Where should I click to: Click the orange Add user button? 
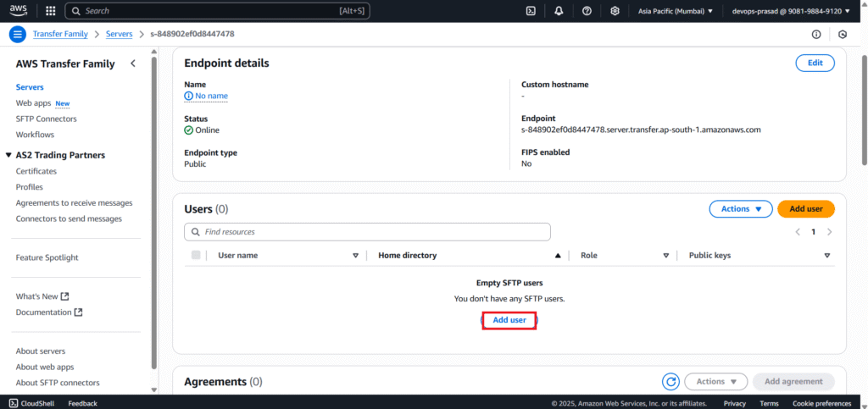806,209
